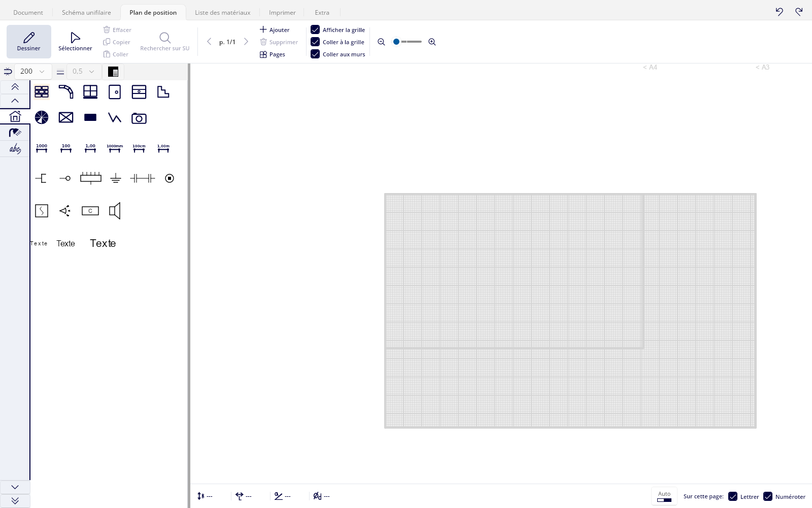Select the L-shaped room outline tool
The width and height of the screenshot is (812, 508).
click(163, 92)
